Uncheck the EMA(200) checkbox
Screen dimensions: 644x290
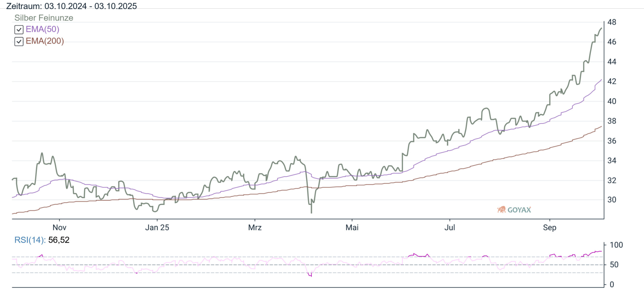(19, 42)
